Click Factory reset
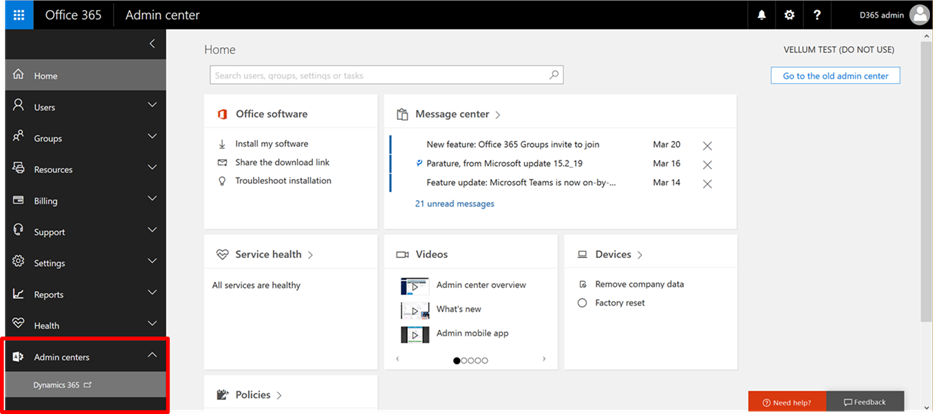 (x=620, y=303)
